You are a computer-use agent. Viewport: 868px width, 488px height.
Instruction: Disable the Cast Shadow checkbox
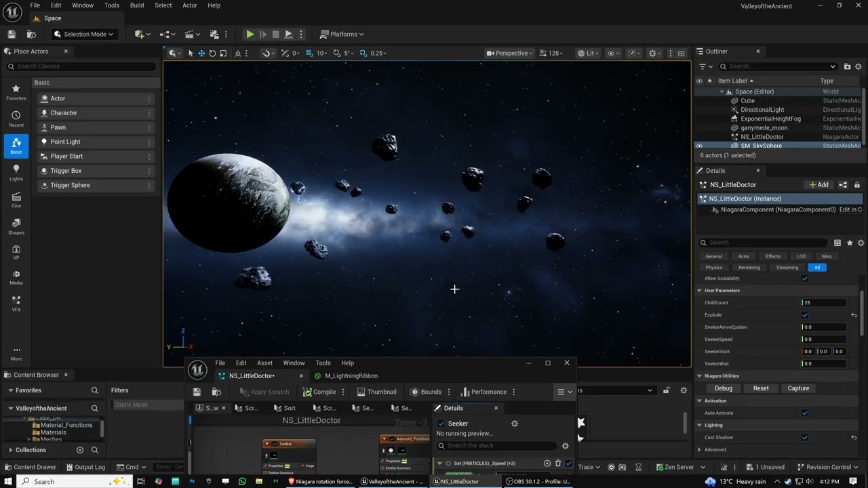(805, 437)
